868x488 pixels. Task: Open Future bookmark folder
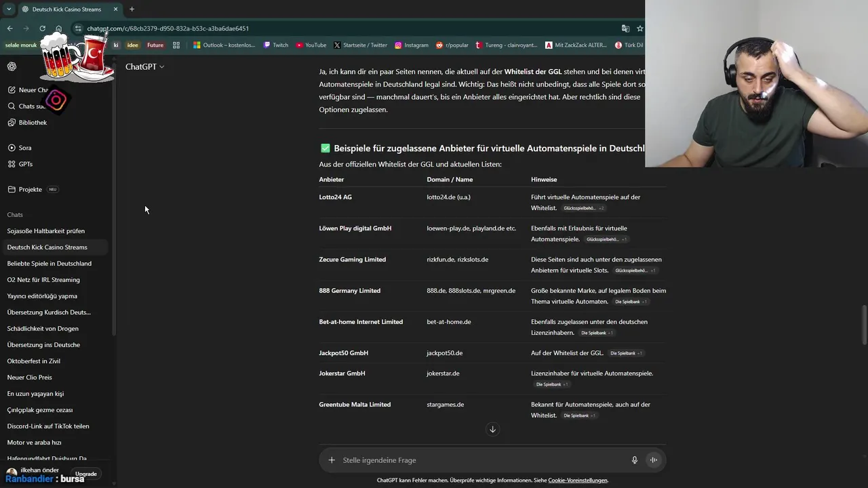155,45
